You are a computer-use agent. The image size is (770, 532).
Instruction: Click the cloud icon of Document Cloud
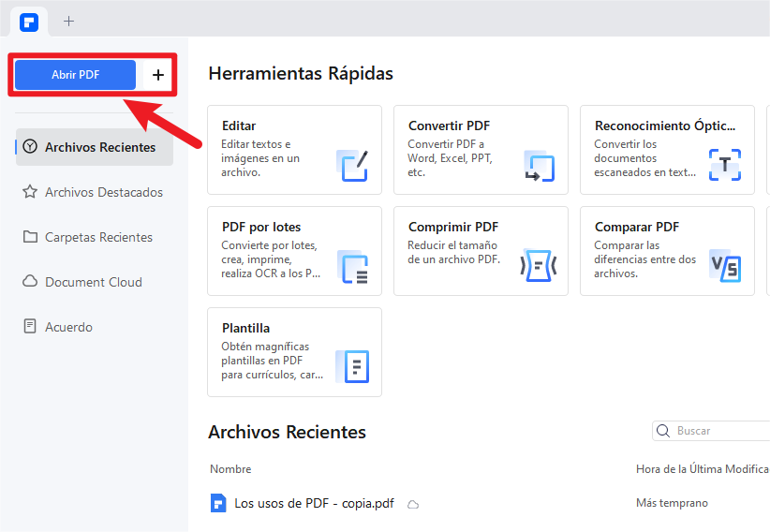pyautogui.click(x=30, y=282)
